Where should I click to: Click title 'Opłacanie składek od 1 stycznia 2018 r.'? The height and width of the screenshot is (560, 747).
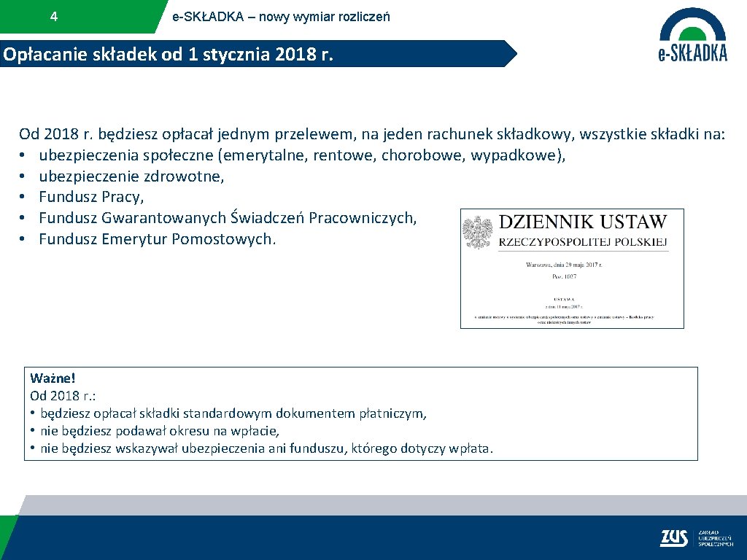(x=168, y=54)
